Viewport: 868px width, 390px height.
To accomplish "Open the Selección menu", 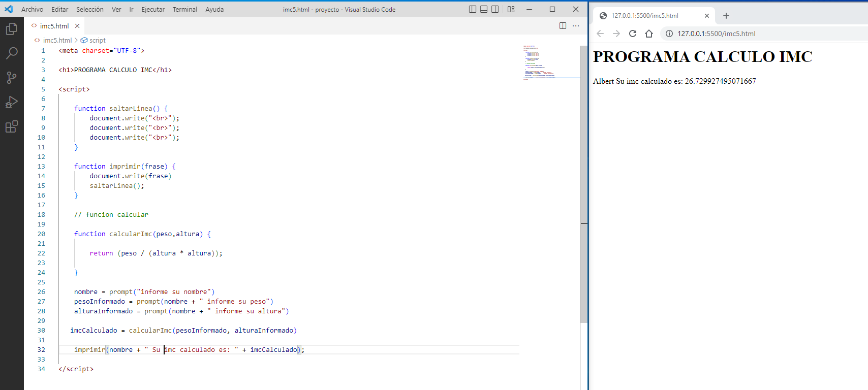I will click(x=90, y=9).
